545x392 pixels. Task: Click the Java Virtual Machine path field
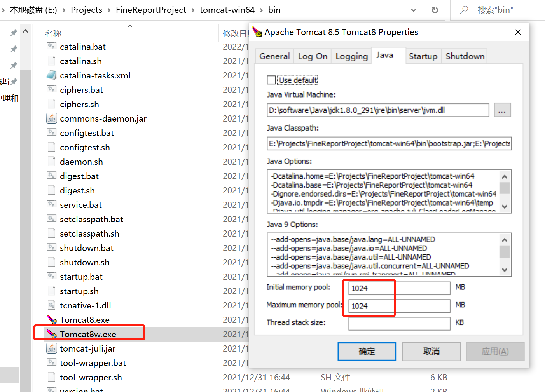point(378,110)
